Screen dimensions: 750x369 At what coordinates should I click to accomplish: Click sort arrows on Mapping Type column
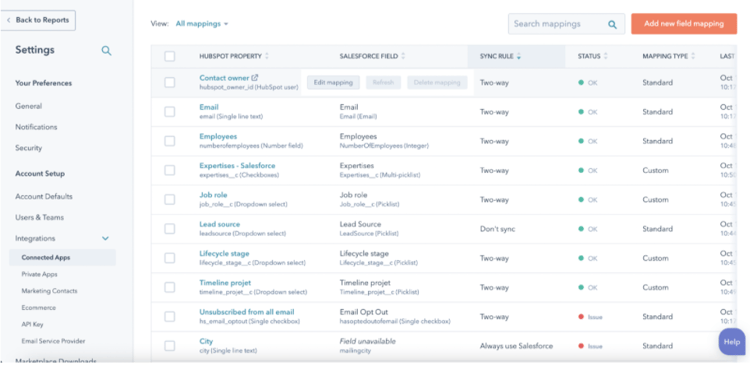pyautogui.click(x=694, y=56)
